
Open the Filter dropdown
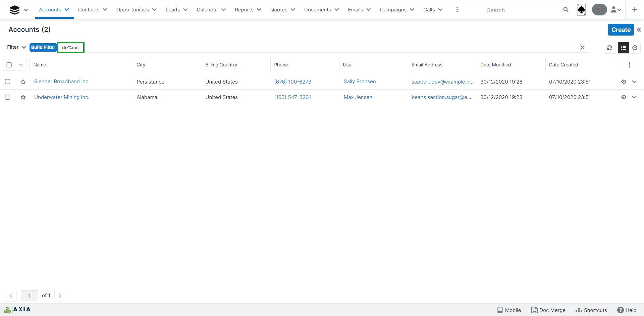pyautogui.click(x=16, y=47)
